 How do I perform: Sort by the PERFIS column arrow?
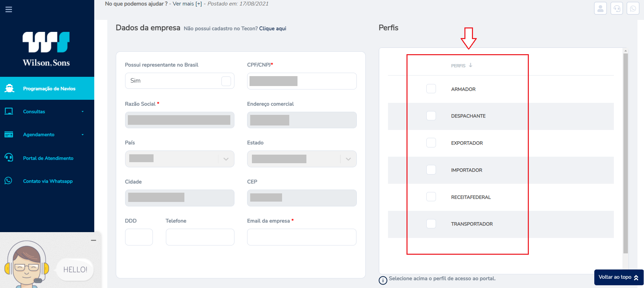pyautogui.click(x=471, y=65)
